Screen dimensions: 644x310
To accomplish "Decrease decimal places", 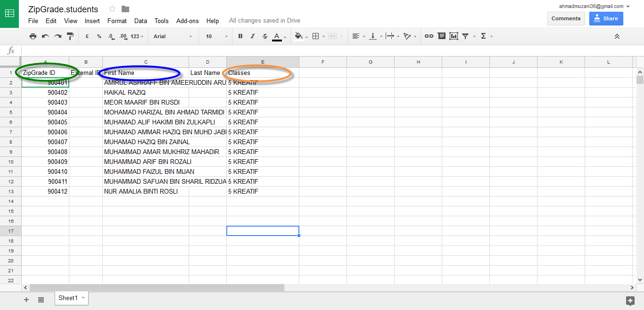I will (111, 36).
